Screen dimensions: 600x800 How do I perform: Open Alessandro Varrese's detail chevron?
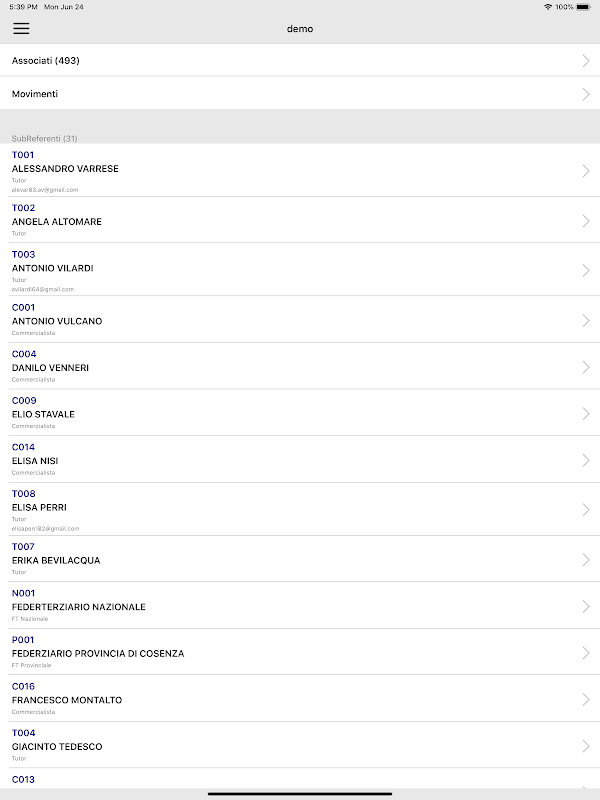click(586, 171)
